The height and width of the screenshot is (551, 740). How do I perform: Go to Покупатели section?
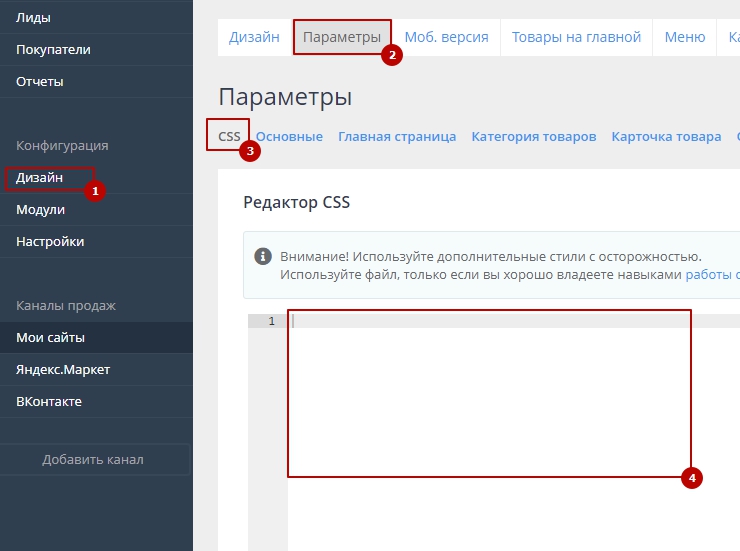(x=53, y=49)
